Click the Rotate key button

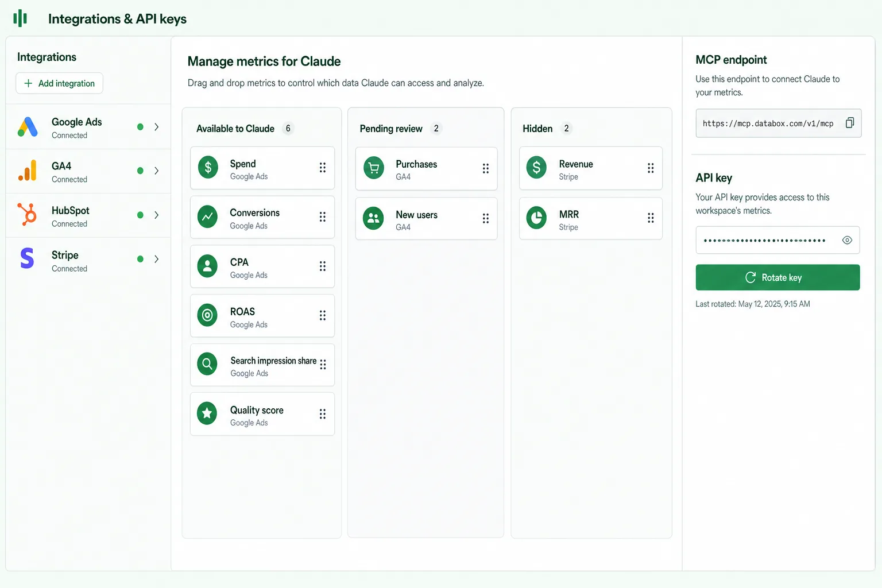coord(777,277)
